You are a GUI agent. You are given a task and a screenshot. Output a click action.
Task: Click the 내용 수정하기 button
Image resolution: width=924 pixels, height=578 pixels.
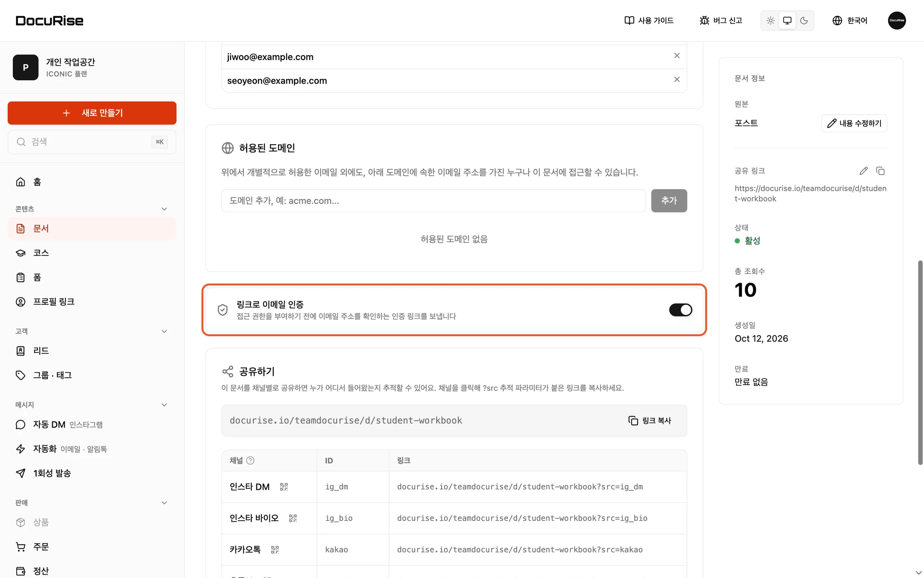(x=854, y=123)
